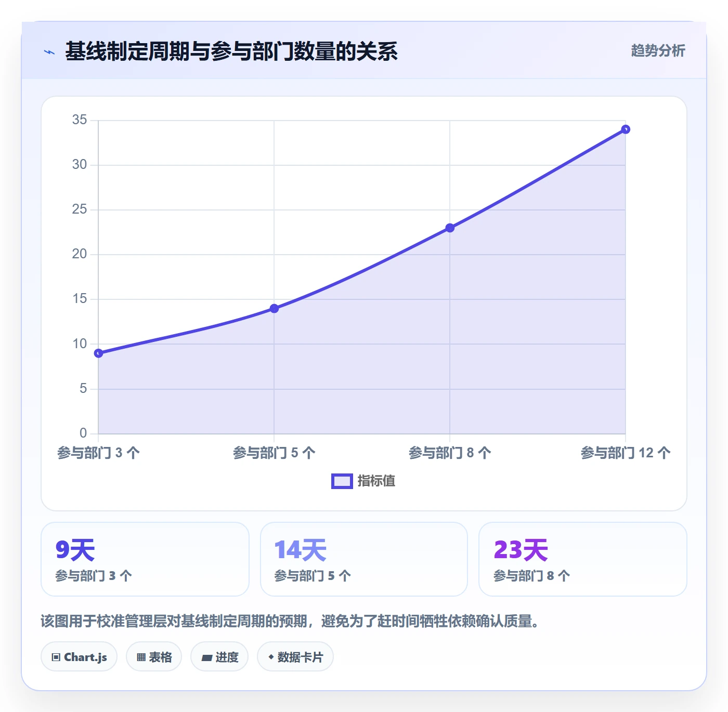Select the data point for 参与部门 8 个
728x712 pixels.
click(450, 228)
